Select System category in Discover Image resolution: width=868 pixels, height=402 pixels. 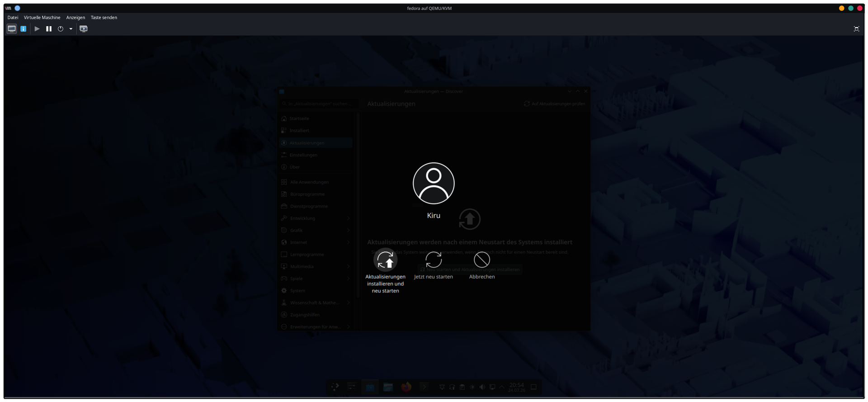tap(316, 291)
